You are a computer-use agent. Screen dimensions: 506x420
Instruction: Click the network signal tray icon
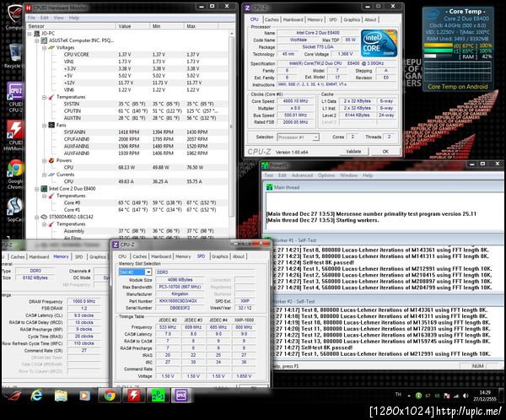456,396
